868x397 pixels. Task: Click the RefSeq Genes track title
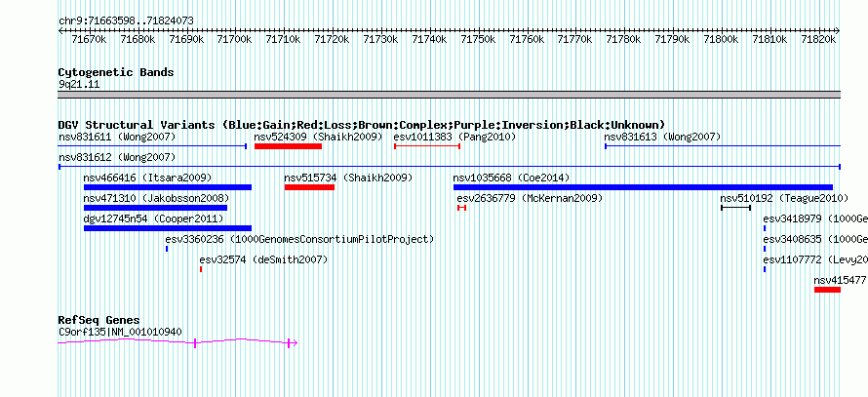(99, 320)
